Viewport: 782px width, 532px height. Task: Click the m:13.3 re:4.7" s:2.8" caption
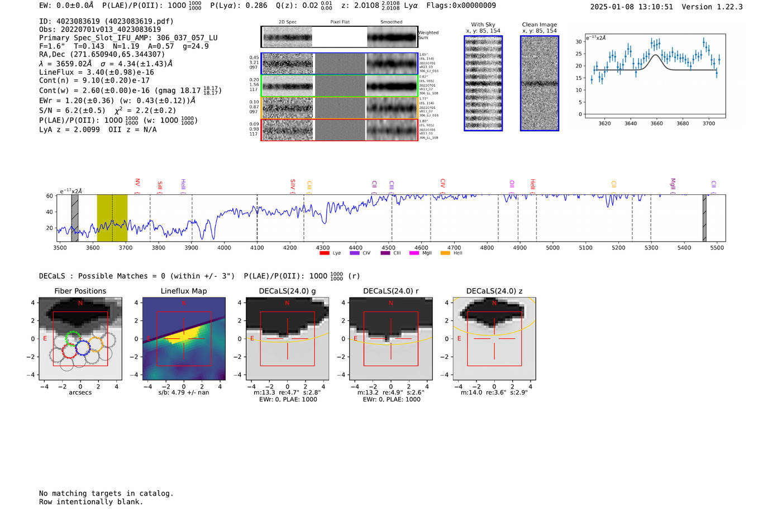287,392
